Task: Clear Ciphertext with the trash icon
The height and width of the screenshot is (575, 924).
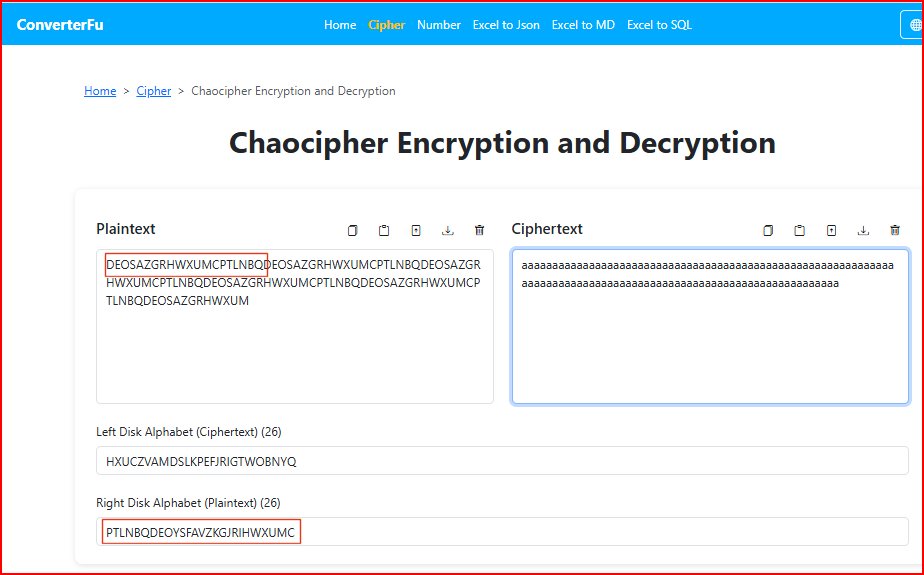Action: pos(895,230)
